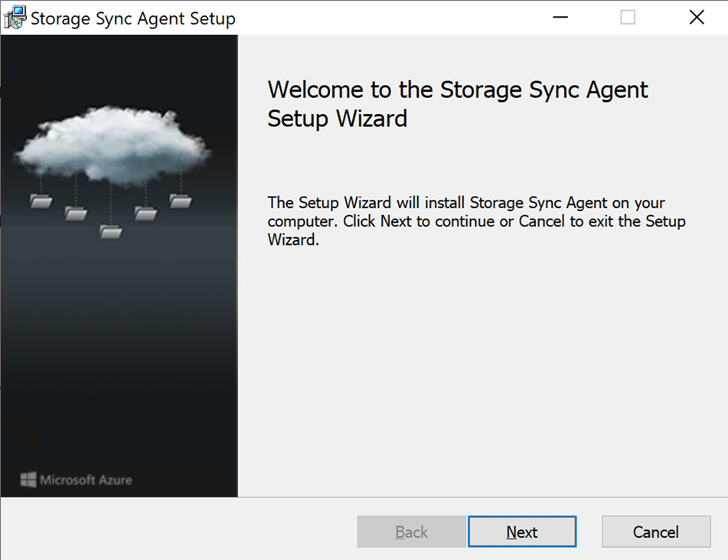728x560 pixels.
Task: Click the rightmost folder icon in the graphic
Action: [181, 201]
